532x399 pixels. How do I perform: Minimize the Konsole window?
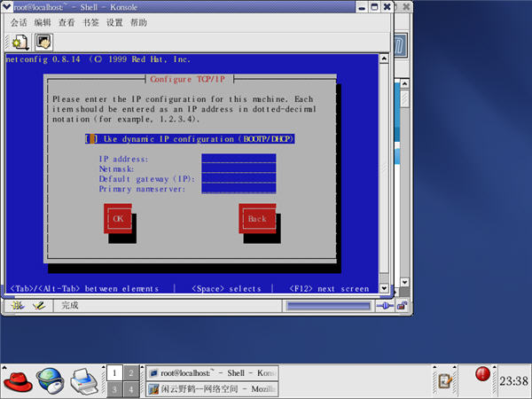point(362,7)
